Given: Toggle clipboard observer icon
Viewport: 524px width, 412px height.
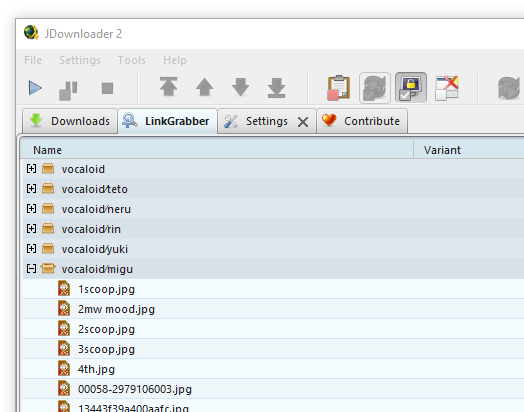Looking at the screenshot, I should pyautogui.click(x=339, y=88).
